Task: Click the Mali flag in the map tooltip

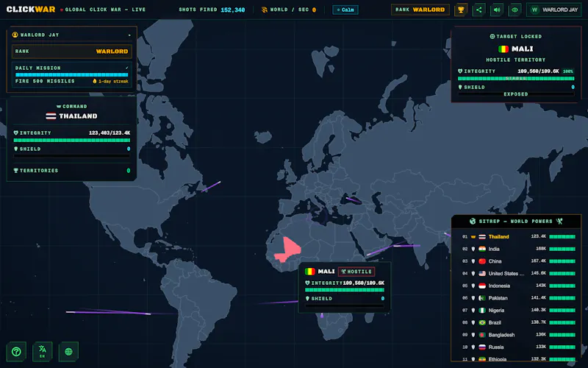Action: 309,272
